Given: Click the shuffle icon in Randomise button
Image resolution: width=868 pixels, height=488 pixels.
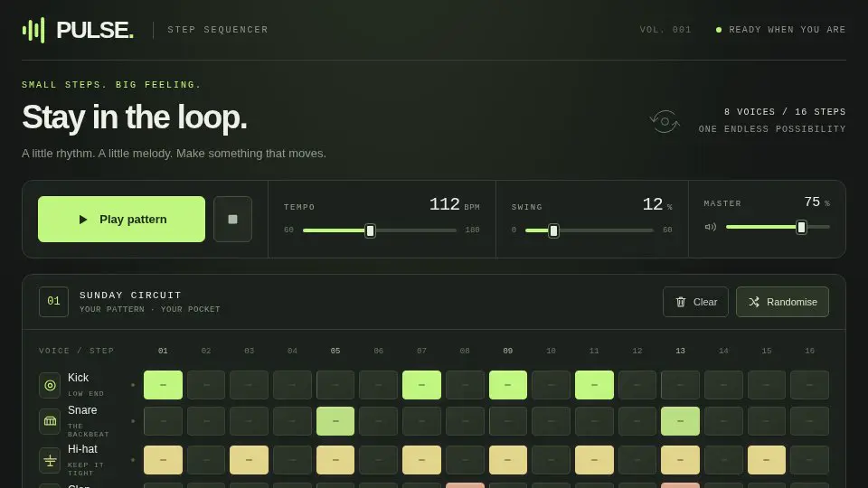Looking at the screenshot, I should click(754, 302).
